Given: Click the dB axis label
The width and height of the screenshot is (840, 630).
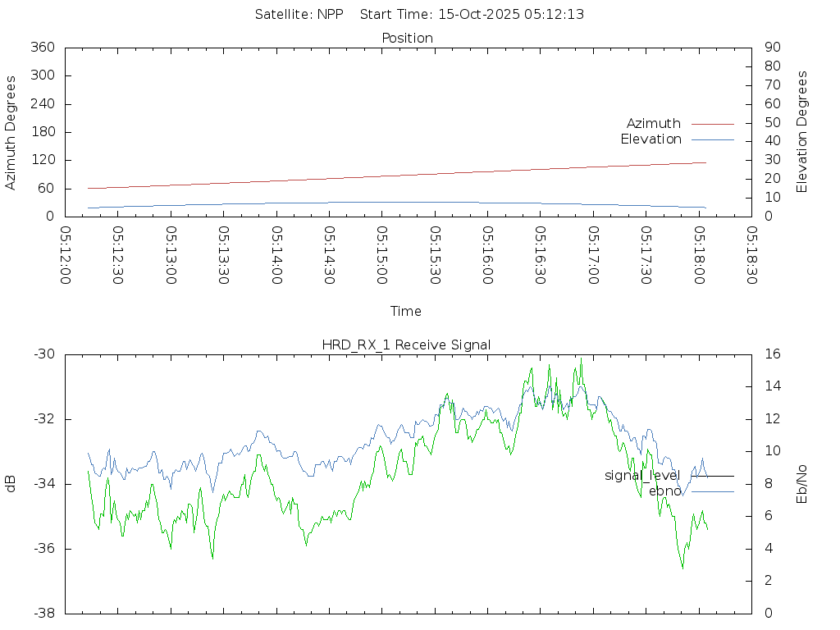Looking at the screenshot, I should [x=11, y=484].
